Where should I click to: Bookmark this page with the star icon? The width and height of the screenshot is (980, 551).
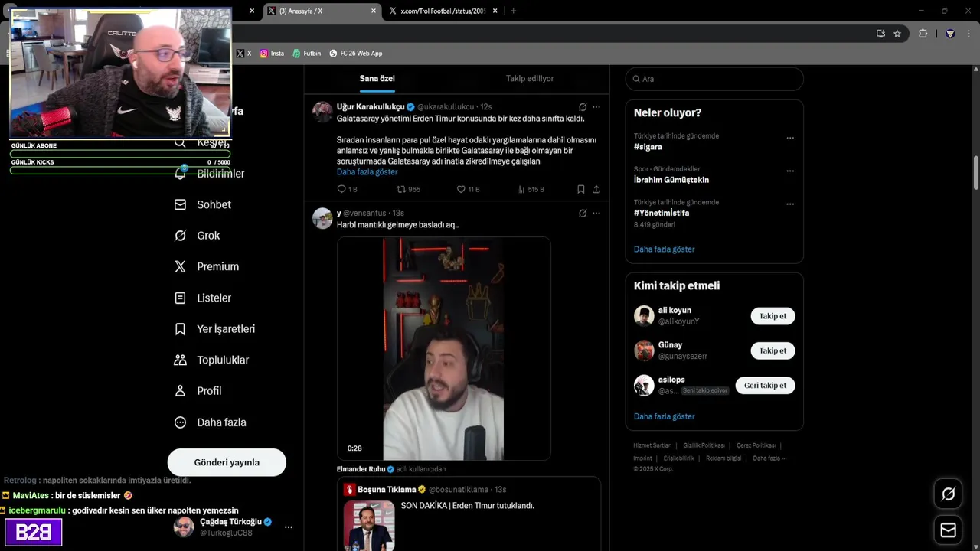(x=897, y=34)
